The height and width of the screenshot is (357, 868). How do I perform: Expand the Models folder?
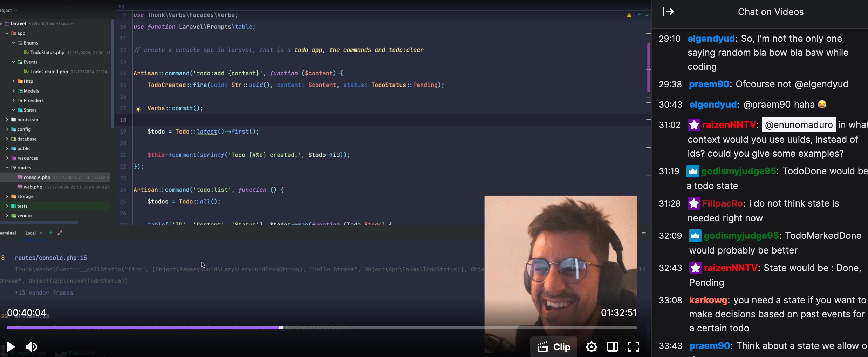click(x=14, y=91)
